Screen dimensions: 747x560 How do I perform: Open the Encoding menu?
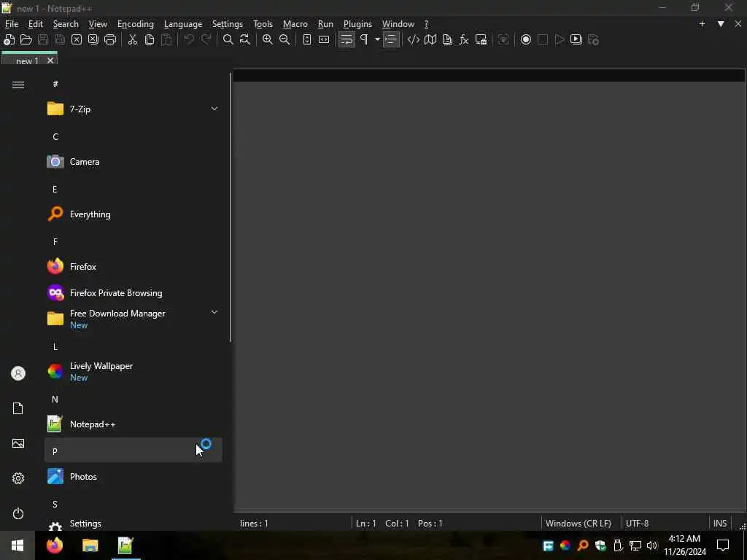[x=136, y=24]
